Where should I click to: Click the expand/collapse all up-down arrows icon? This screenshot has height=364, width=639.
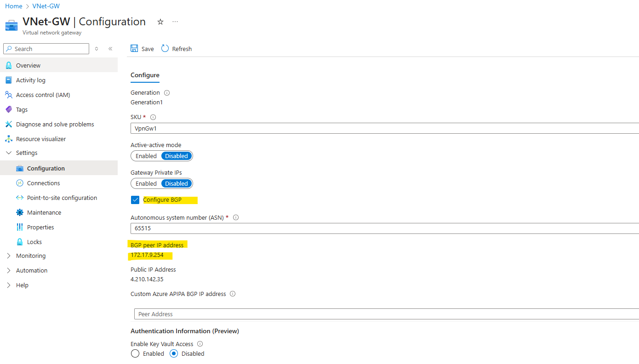coord(97,49)
